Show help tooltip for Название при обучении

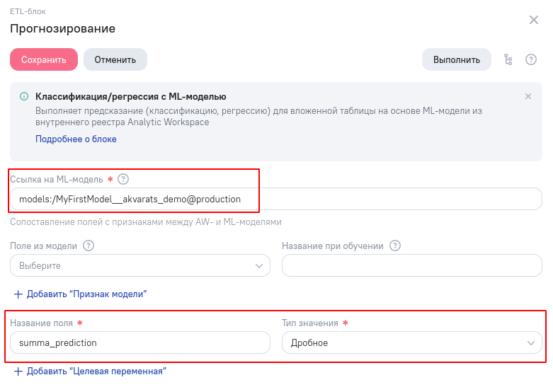tap(395, 246)
